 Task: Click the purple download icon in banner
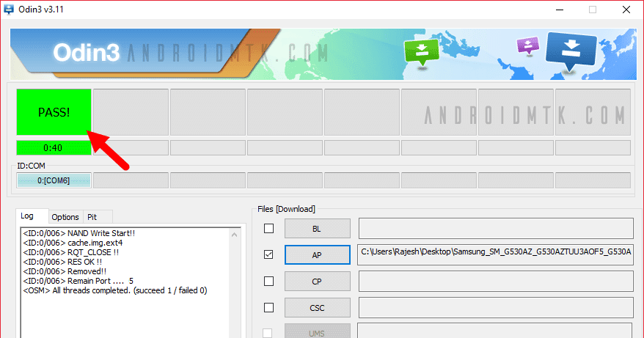[528, 45]
